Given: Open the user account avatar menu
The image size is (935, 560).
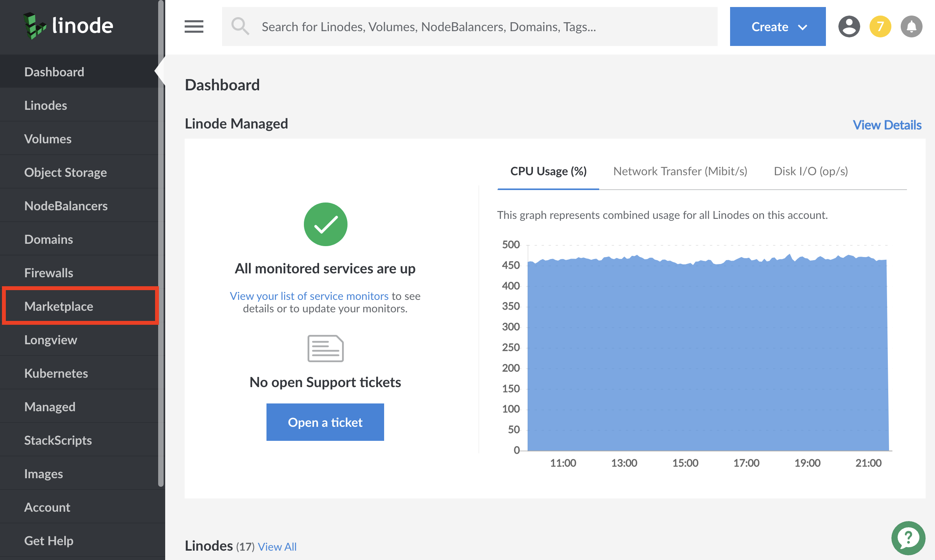Looking at the screenshot, I should (x=849, y=26).
